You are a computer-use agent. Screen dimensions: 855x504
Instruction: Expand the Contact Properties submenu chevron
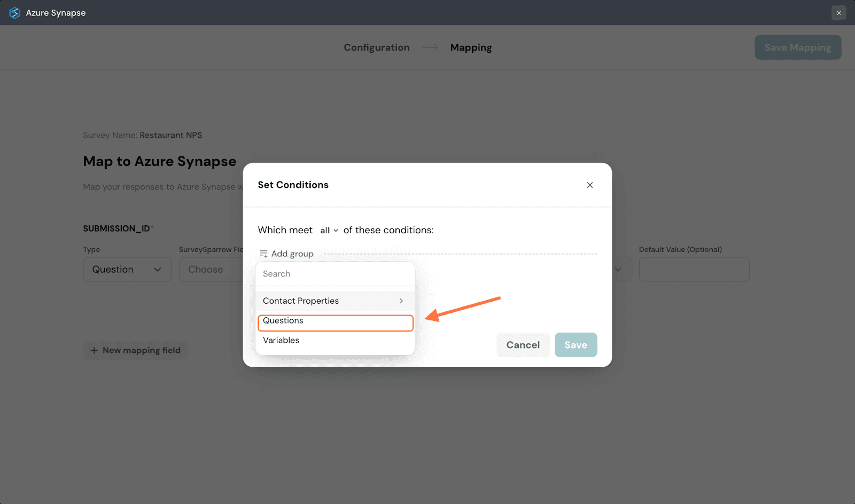401,301
